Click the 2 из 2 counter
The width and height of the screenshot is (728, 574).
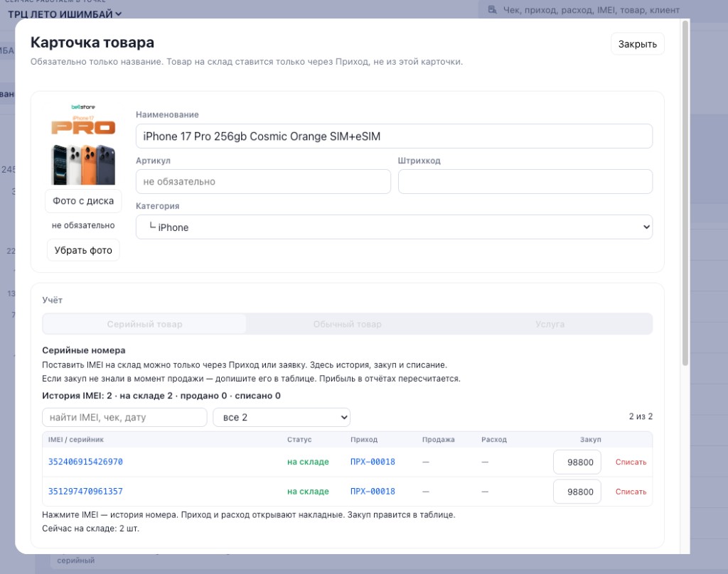tap(641, 416)
